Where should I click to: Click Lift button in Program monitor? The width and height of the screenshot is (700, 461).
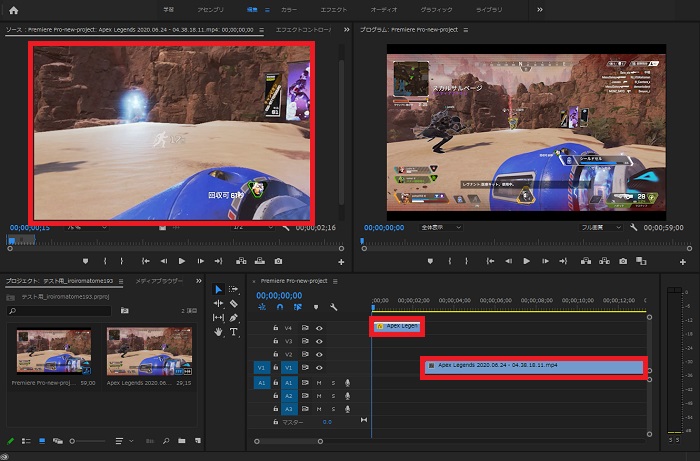click(586, 261)
